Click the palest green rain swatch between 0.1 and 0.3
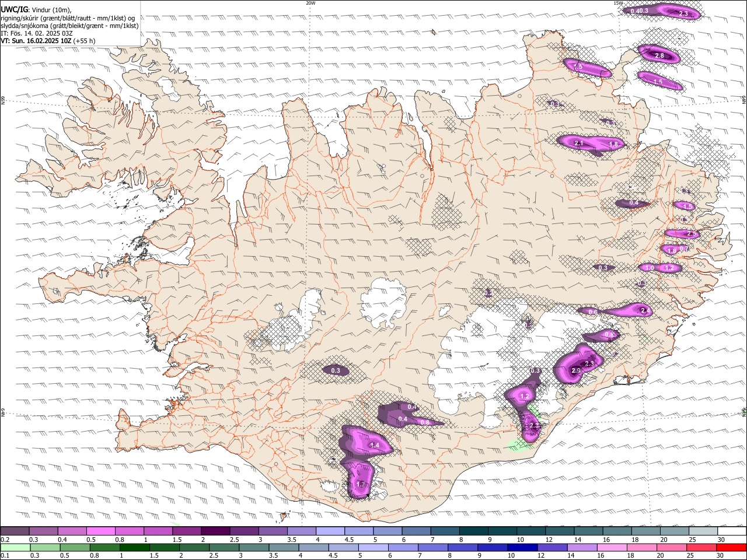Image resolution: width=747 pixels, height=560 pixels. [15, 547]
